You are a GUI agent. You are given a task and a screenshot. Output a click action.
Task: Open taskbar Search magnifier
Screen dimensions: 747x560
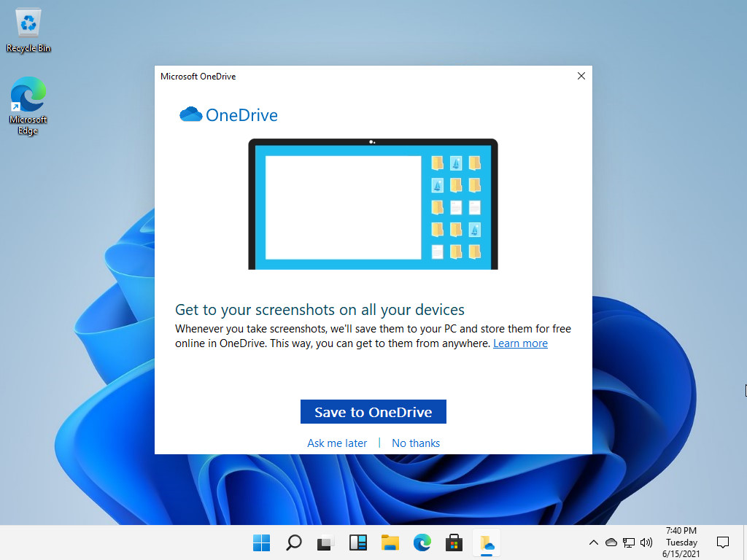click(293, 542)
